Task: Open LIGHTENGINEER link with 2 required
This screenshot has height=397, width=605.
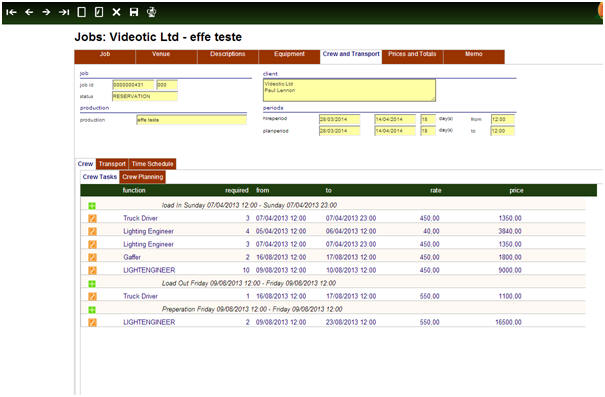Action: click(149, 323)
